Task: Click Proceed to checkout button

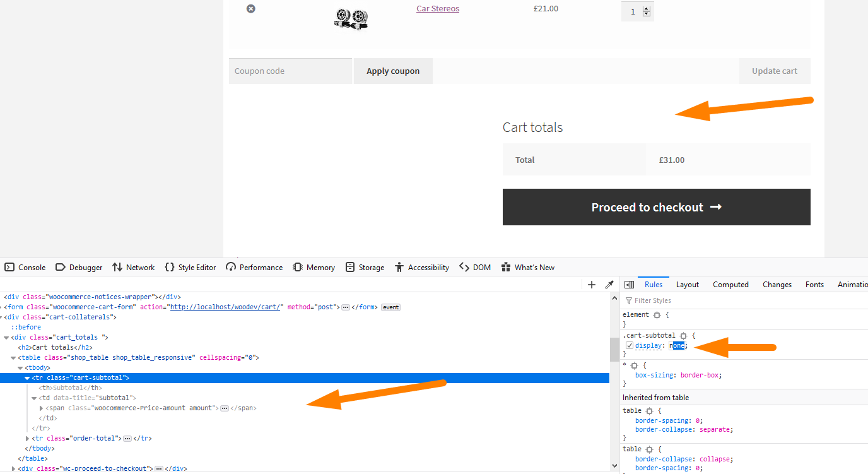Action: click(657, 207)
